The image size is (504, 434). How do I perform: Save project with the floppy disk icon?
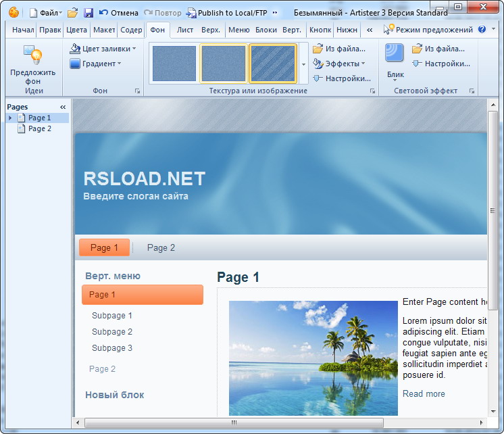coord(89,13)
